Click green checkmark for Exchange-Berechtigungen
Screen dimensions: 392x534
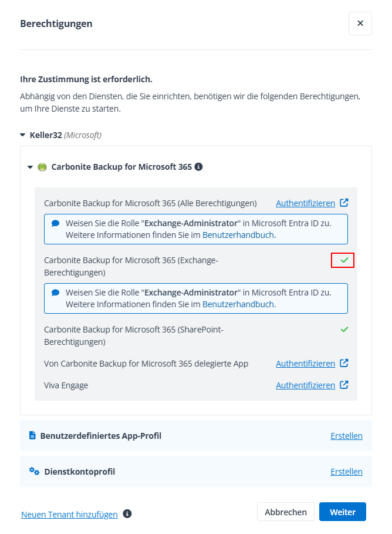coord(344,260)
